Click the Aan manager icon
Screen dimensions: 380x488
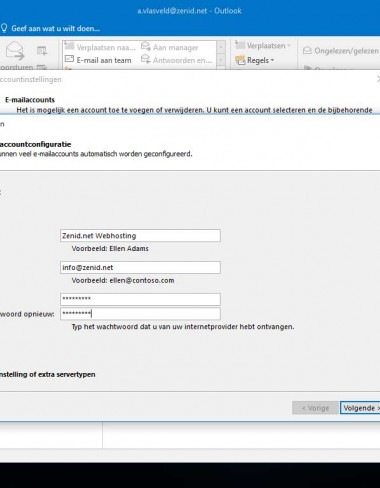(x=146, y=46)
